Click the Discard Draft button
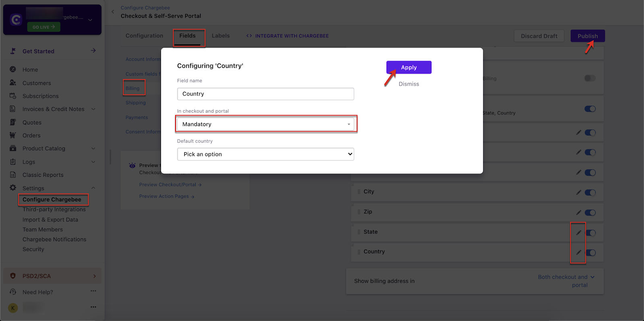Screen dimensions: 644x321 [x=539, y=36]
